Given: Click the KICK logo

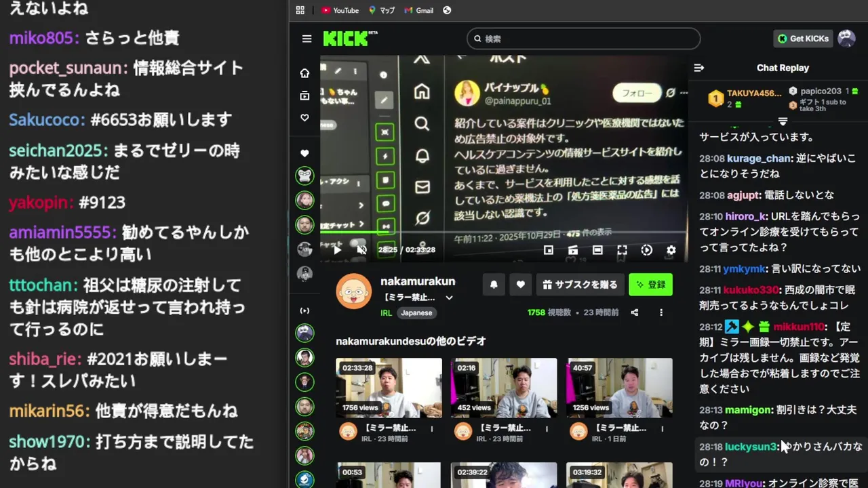Looking at the screenshot, I should tap(349, 39).
